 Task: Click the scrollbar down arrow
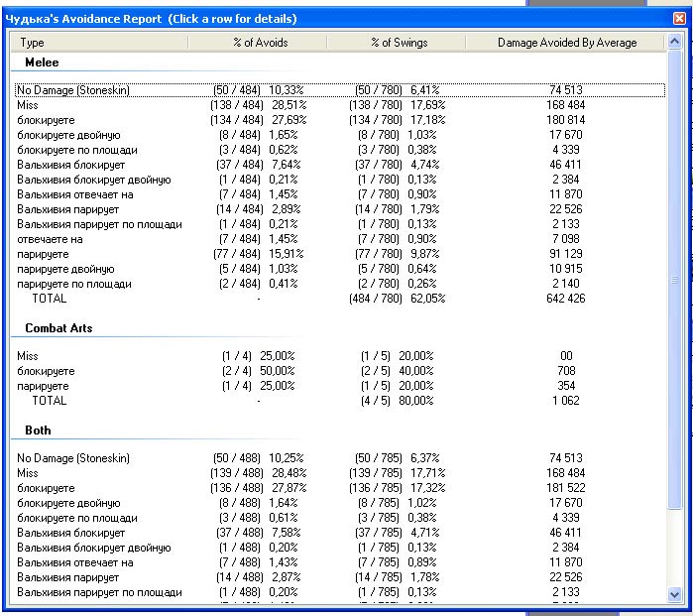pos(674,594)
